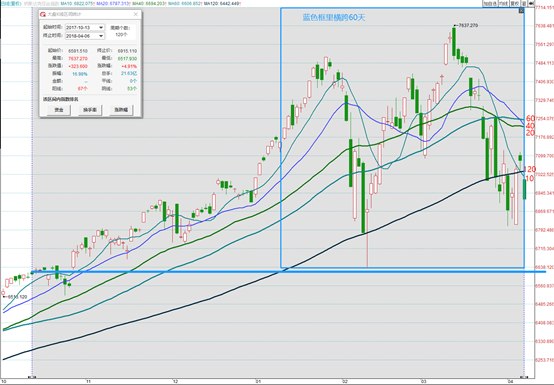This screenshot has width=554, height=385.
Task: Expand the start date 2017-10-13 dropdown
Action: pos(101,28)
